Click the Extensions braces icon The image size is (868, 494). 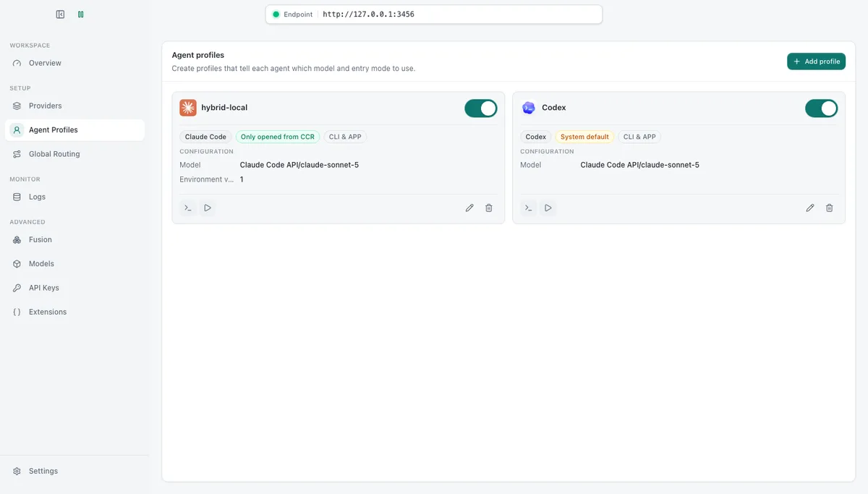17,312
